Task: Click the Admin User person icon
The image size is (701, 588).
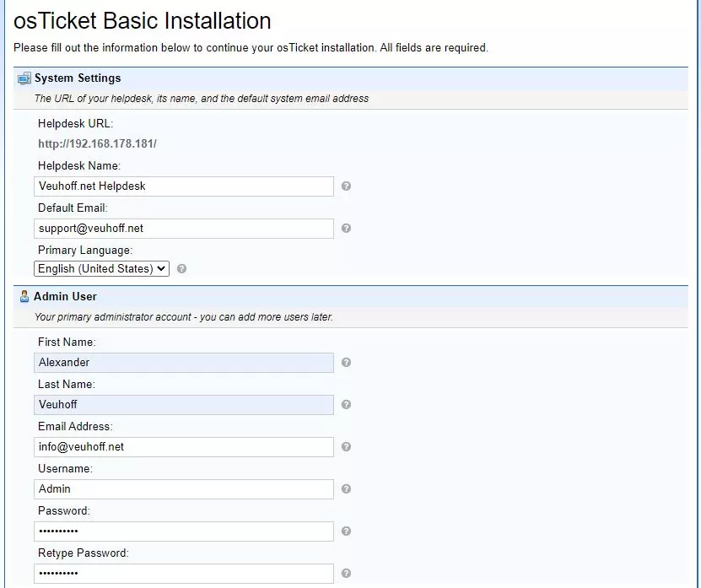Action: point(24,296)
